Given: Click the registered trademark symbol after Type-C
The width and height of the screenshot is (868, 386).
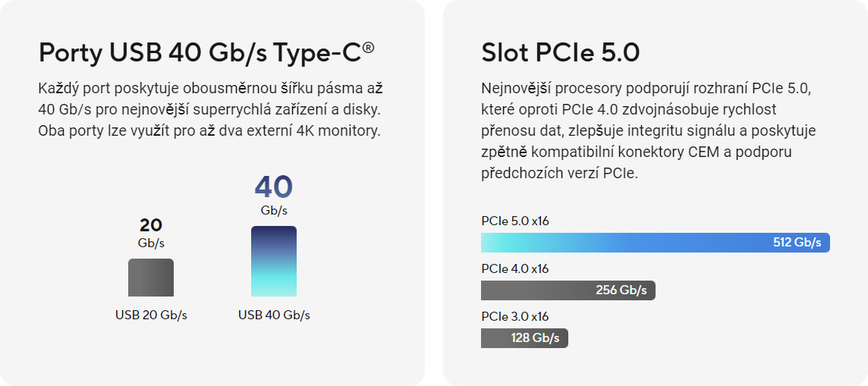Looking at the screenshot, I should (368, 48).
